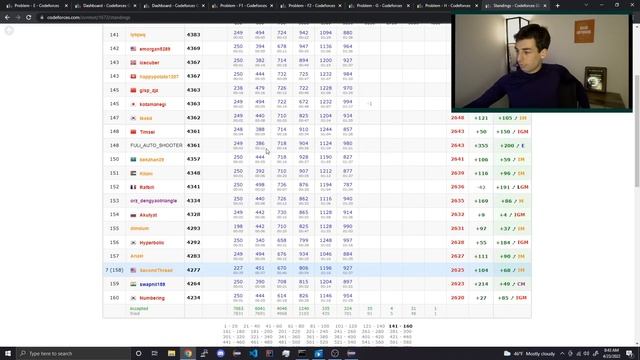
Task: Open FULL_AUTO_SHOOTER user profile
Action: tap(156, 145)
